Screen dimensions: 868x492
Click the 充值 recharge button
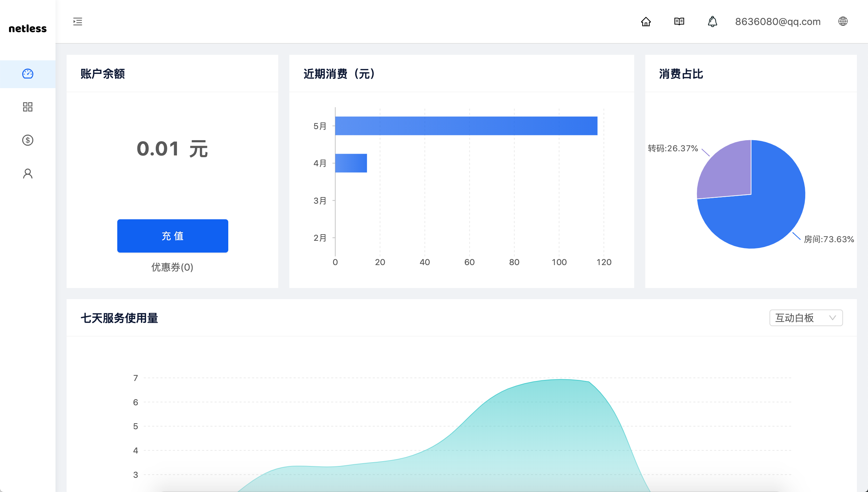point(172,236)
